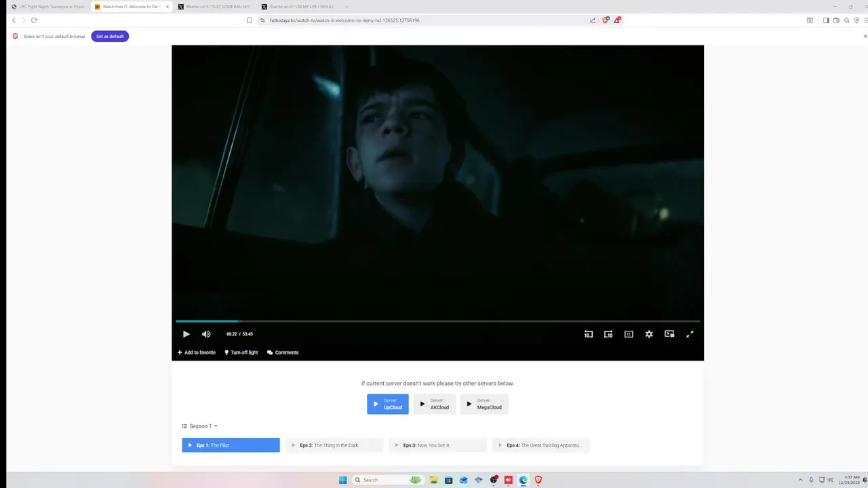Open a new browser tab
The width and height of the screenshot is (868, 488).
click(347, 7)
